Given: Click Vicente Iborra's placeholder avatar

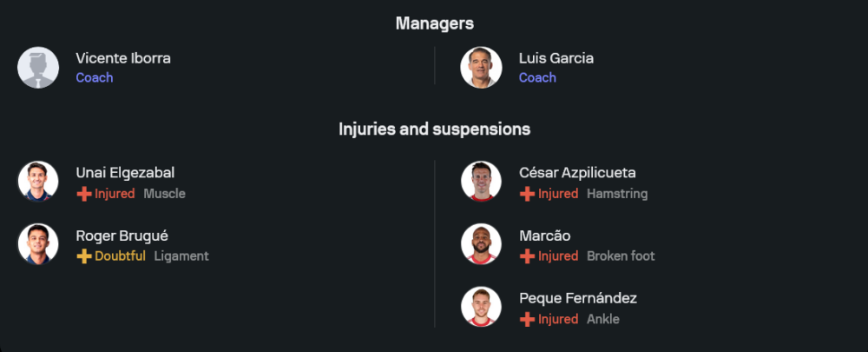Looking at the screenshot, I should point(38,68).
